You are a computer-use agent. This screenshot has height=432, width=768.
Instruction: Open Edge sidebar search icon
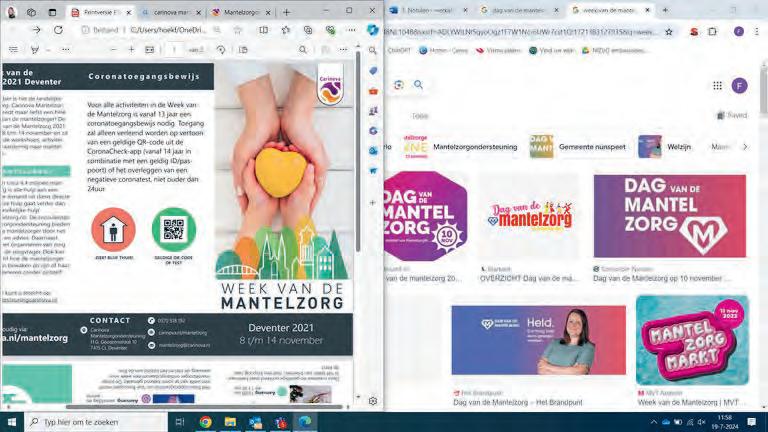coord(373,50)
